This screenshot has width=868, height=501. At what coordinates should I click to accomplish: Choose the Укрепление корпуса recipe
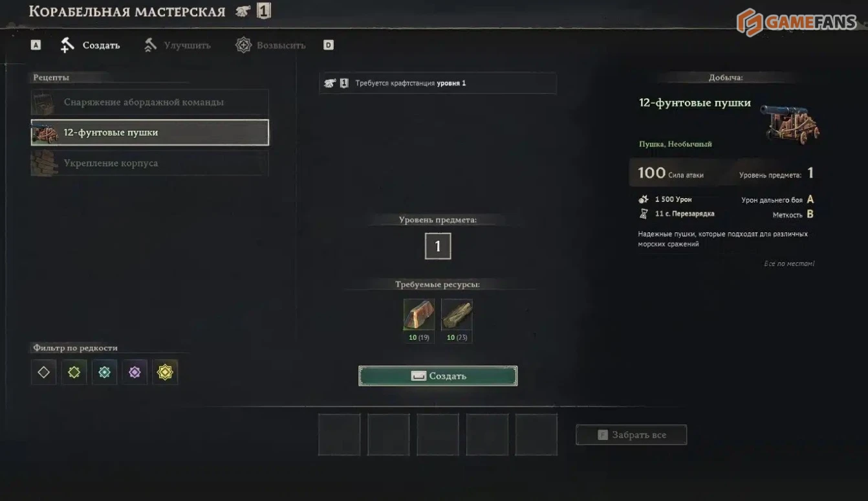click(149, 163)
